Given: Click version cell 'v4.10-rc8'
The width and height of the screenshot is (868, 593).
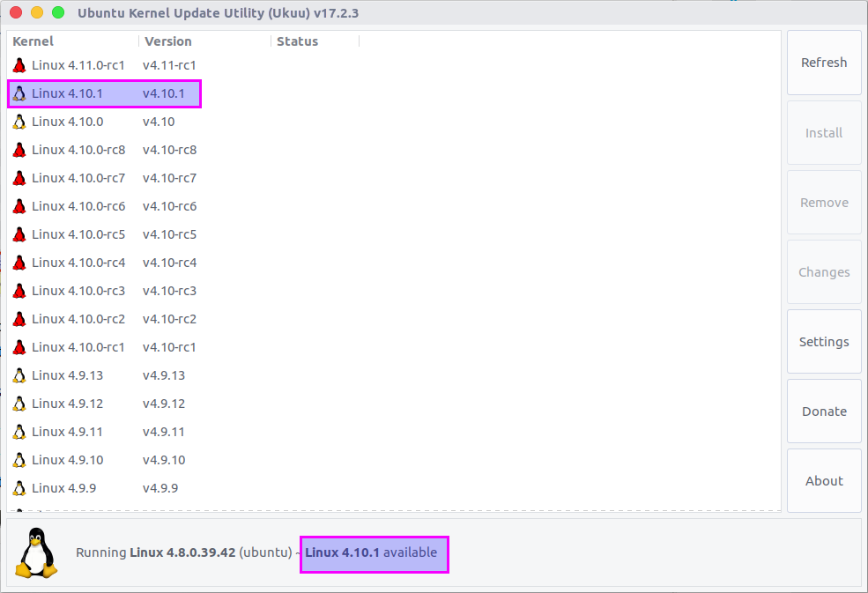Looking at the screenshot, I should [x=169, y=150].
